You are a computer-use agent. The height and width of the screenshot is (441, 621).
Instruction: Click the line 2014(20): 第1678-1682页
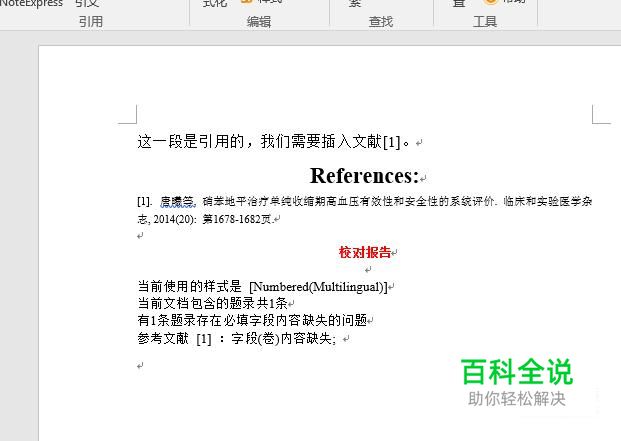click(x=213, y=219)
